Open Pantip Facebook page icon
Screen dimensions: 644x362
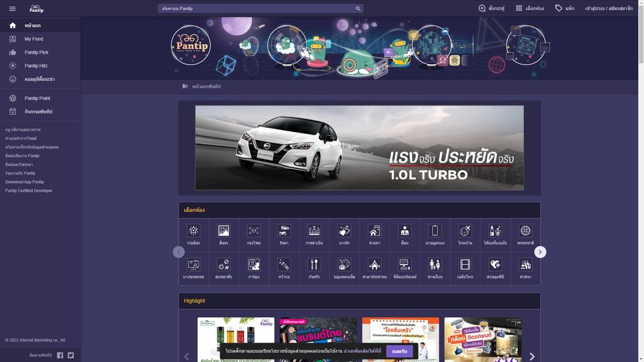pos(60,355)
